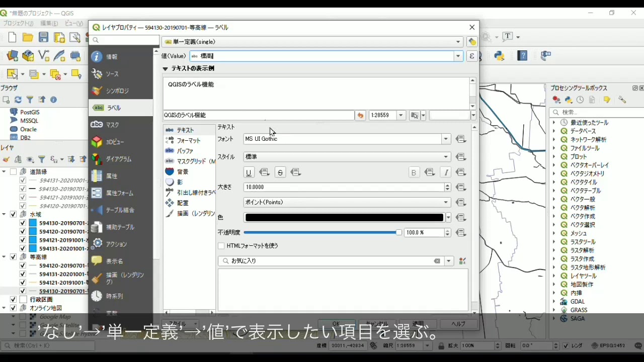Click the underline (U) style button
The height and width of the screenshot is (362, 644).
[249, 172]
